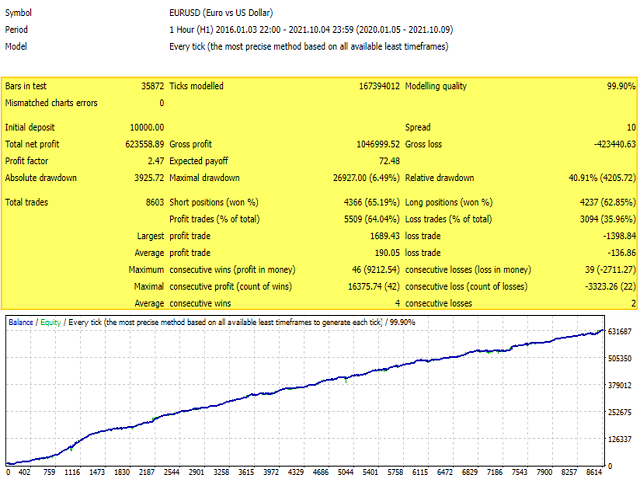Select the consecutive losses value 39 (-2711.27)
The width and height of the screenshot is (640, 480).
[610, 270]
